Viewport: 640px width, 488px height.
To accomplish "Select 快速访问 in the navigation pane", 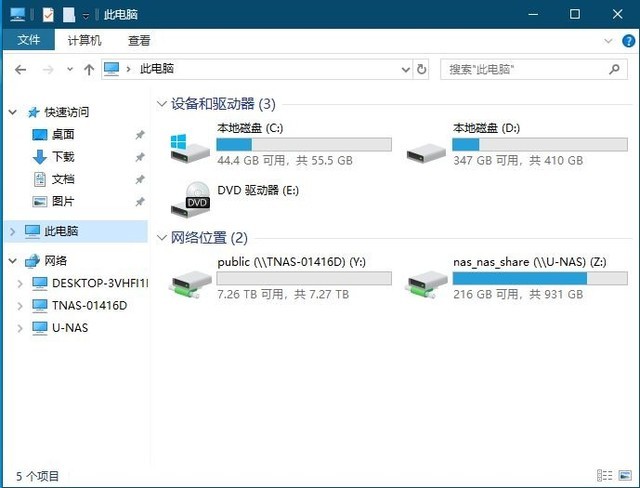I will (x=67, y=112).
